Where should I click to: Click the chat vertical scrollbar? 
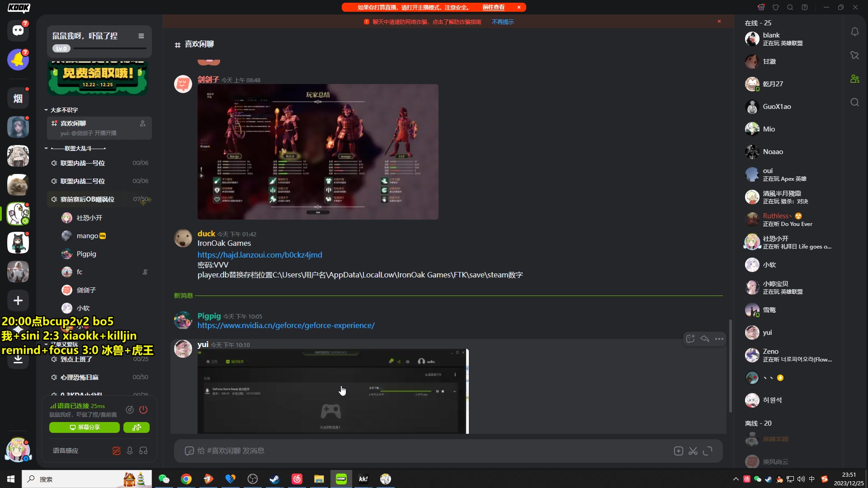[730, 366]
